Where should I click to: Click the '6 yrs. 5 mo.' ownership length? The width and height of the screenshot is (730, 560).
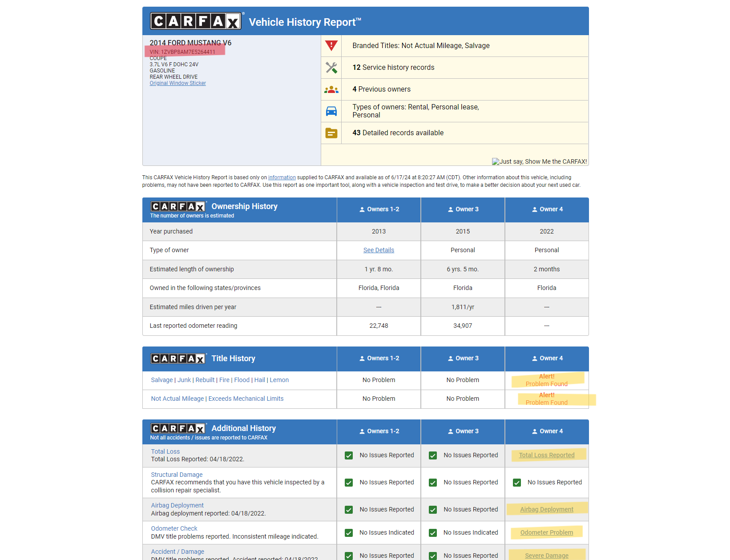463,269
